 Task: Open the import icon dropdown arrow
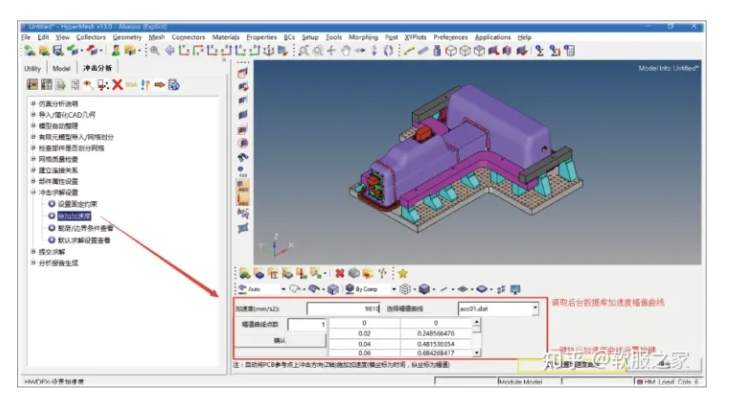coord(81,51)
